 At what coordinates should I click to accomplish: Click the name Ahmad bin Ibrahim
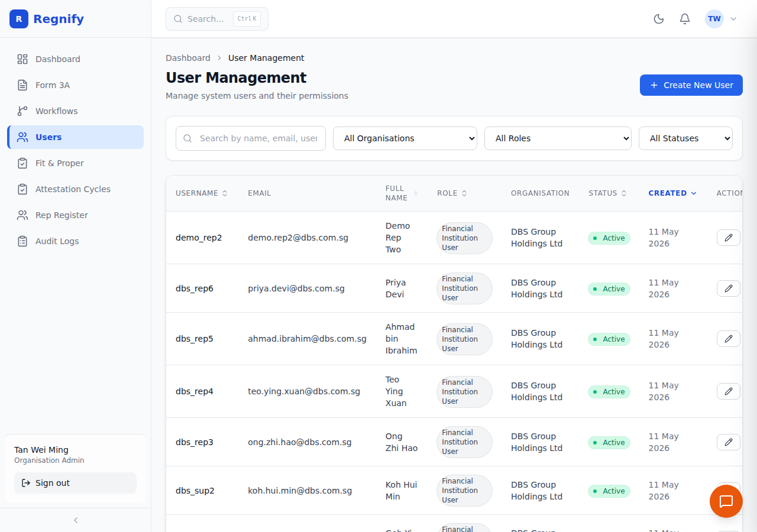click(402, 339)
